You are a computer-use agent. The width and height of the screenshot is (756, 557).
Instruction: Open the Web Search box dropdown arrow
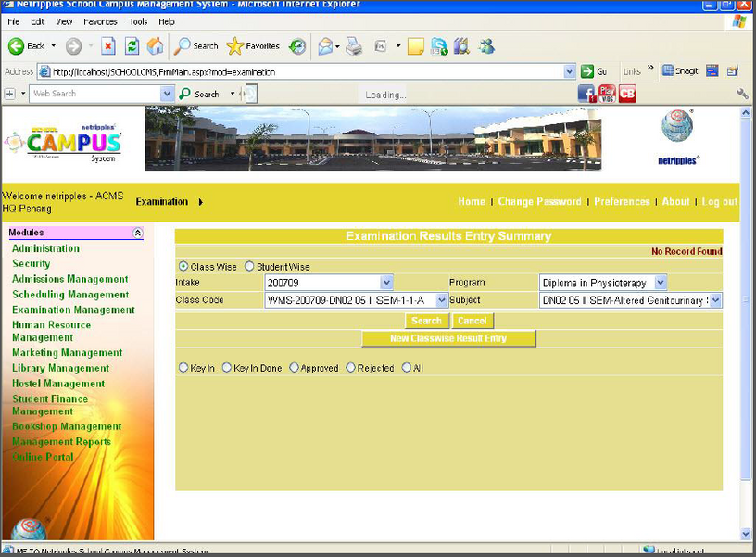(167, 94)
